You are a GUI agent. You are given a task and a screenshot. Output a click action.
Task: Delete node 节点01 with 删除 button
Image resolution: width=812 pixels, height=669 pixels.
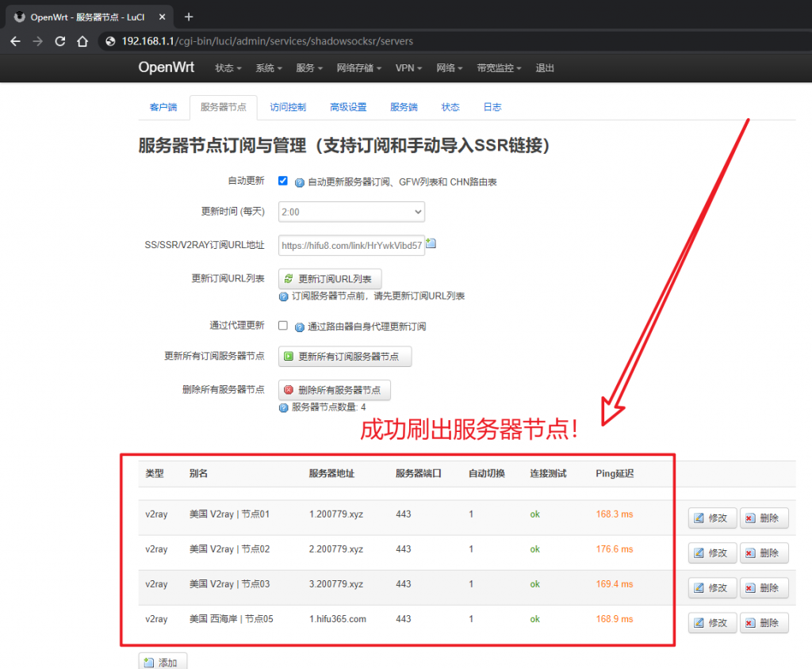tap(764, 518)
